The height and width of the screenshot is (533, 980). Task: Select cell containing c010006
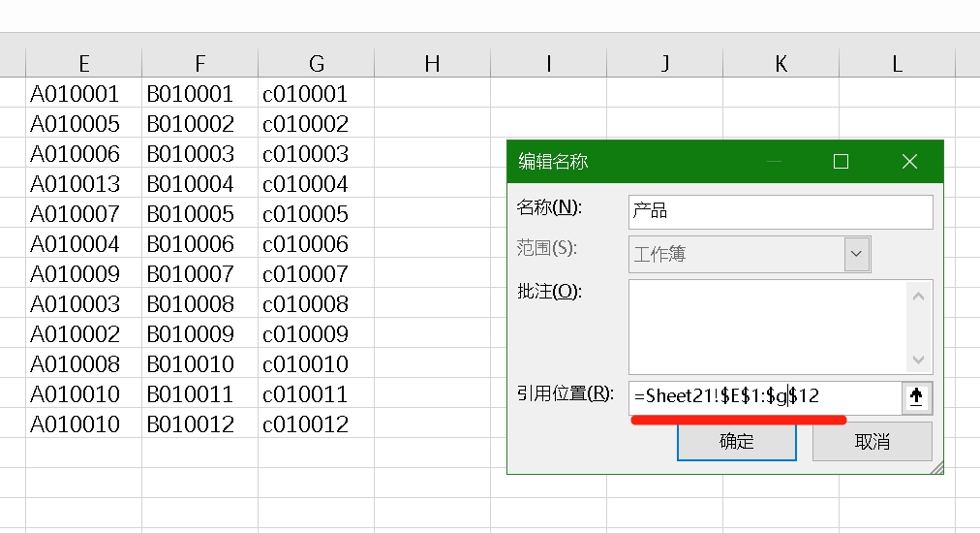[x=317, y=243]
